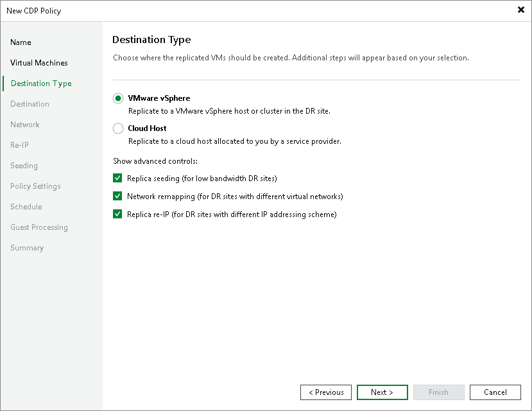532x411 pixels.
Task: Open the Virtual Machines step
Action: coord(39,63)
